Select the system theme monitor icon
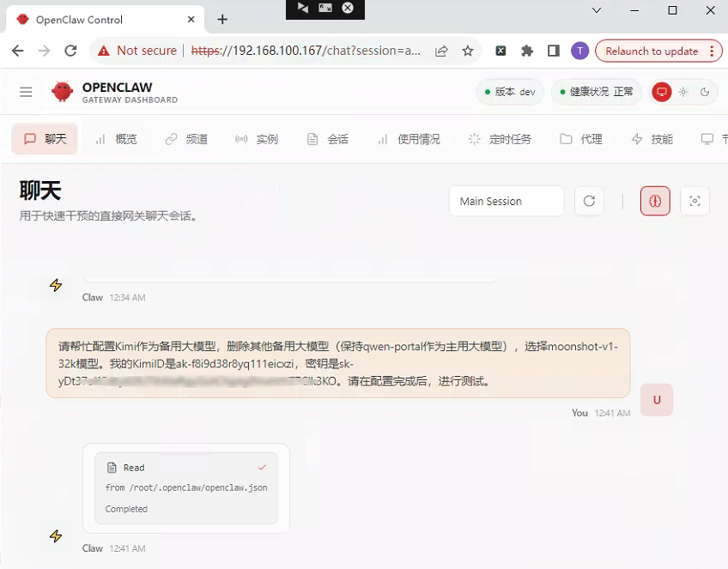This screenshot has height=569, width=728. (x=662, y=92)
